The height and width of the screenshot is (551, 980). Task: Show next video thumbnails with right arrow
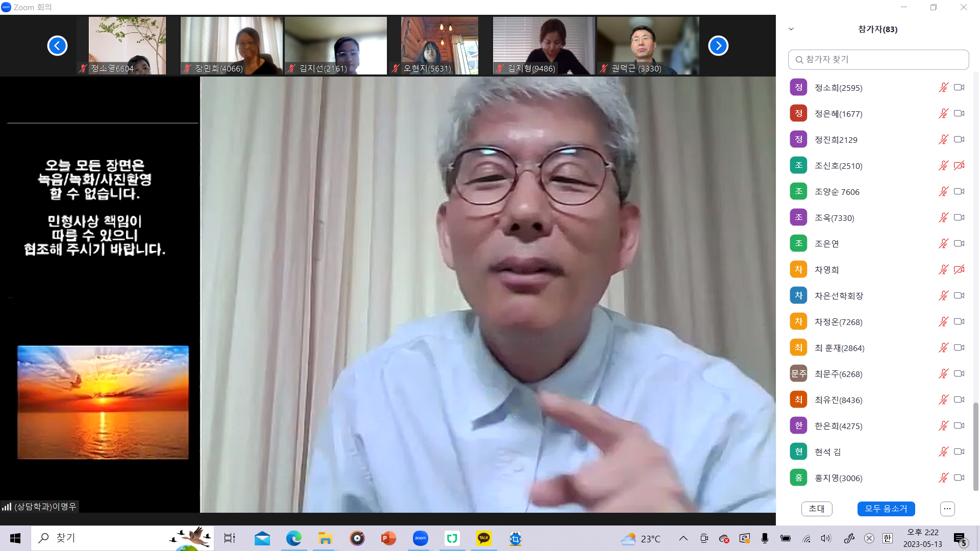tap(718, 46)
